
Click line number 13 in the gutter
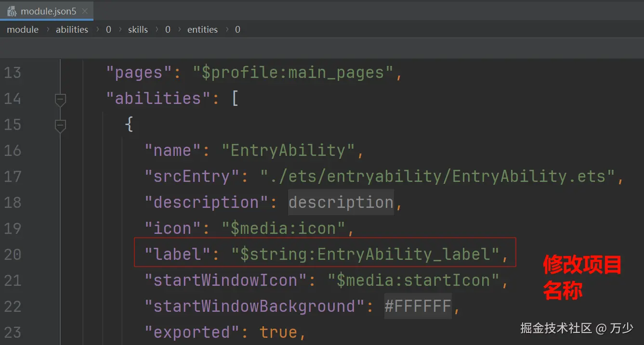(13, 73)
